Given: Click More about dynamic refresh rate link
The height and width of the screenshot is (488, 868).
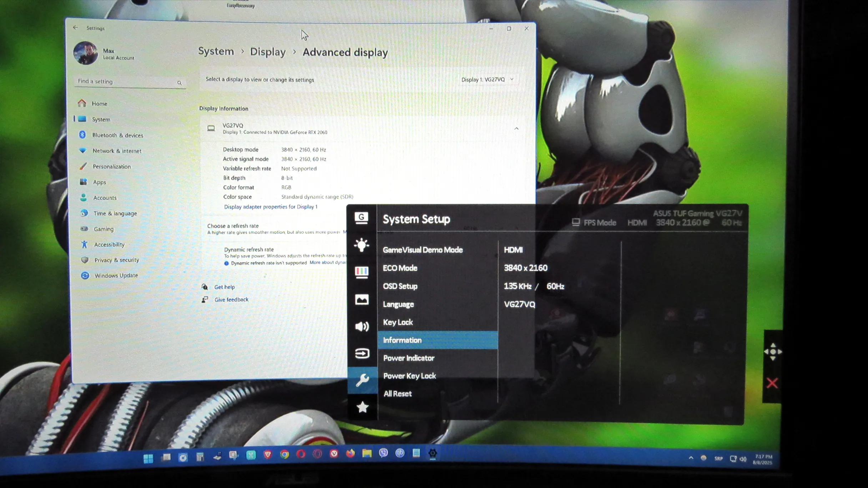Looking at the screenshot, I should coord(328,263).
